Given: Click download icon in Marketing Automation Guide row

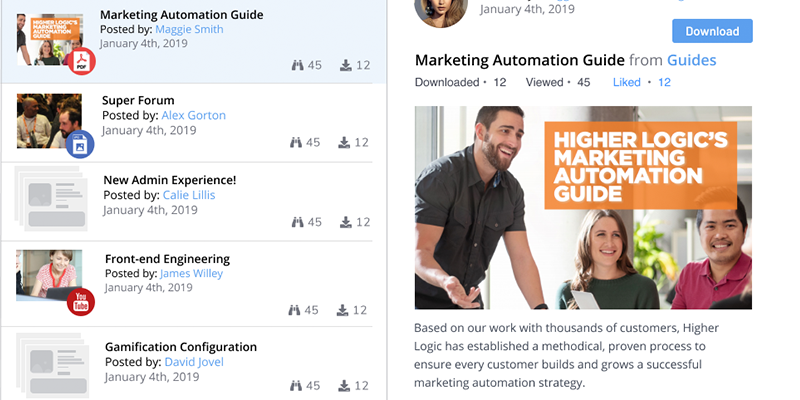Looking at the screenshot, I should pos(346,65).
